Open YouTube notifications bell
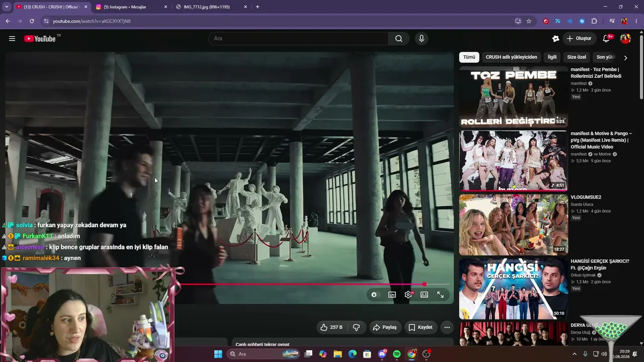 click(x=606, y=39)
